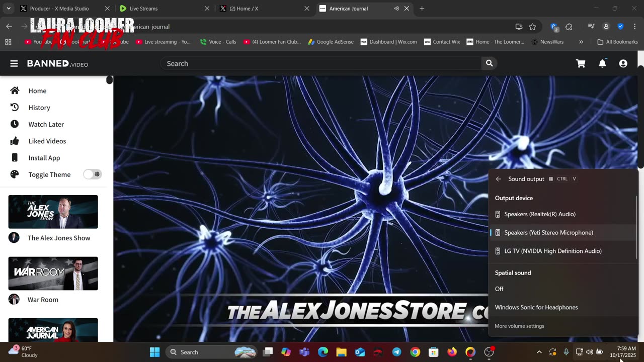This screenshot has width=644, height=362.
Task: Open the taskbar clock and date
Action: (x=623, y=352)
